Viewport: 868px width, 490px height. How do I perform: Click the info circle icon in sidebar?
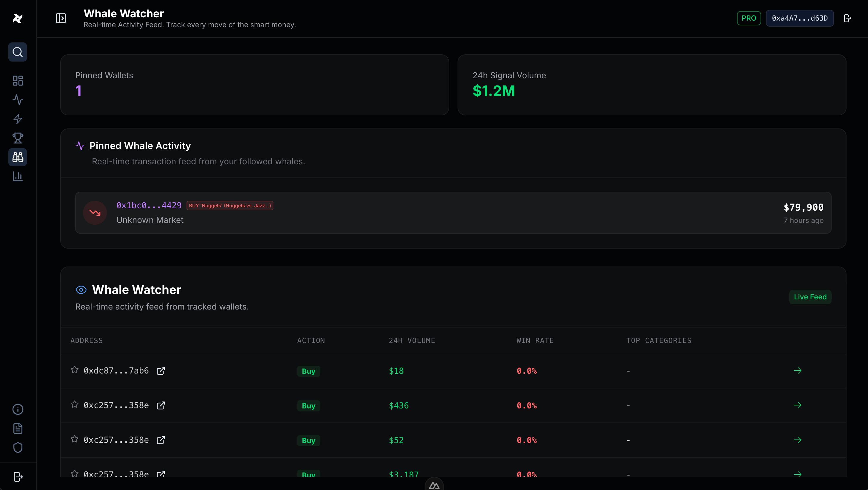pyautogui.click(x=18, y=409)
